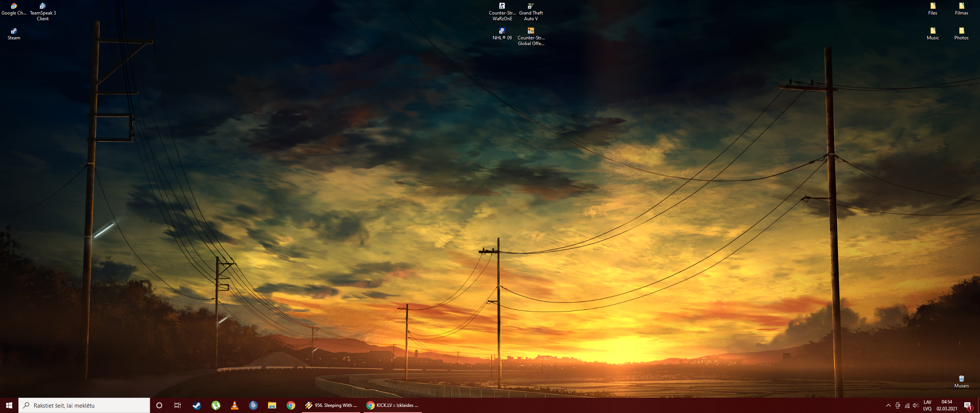
Task: Open the volume speaker tray icon
Action: coord(916,405)
